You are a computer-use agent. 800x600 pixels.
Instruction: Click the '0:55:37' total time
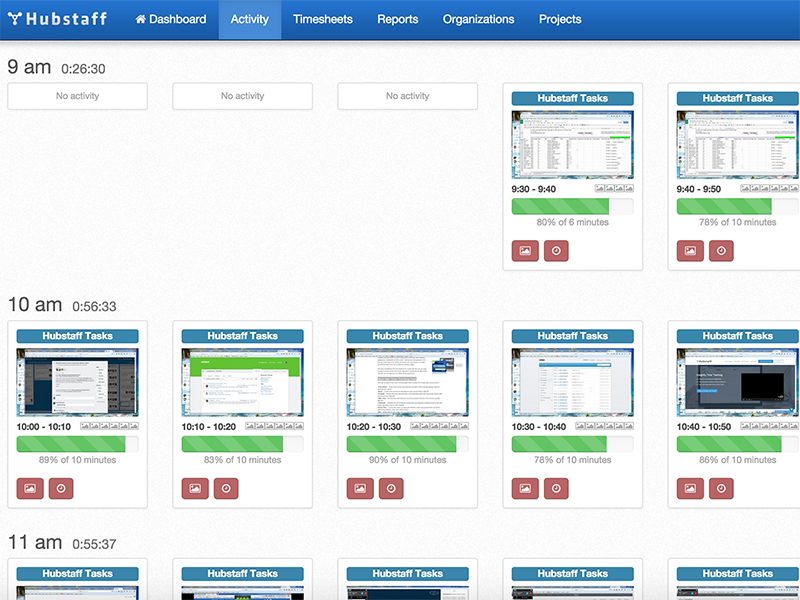[94, 544]
